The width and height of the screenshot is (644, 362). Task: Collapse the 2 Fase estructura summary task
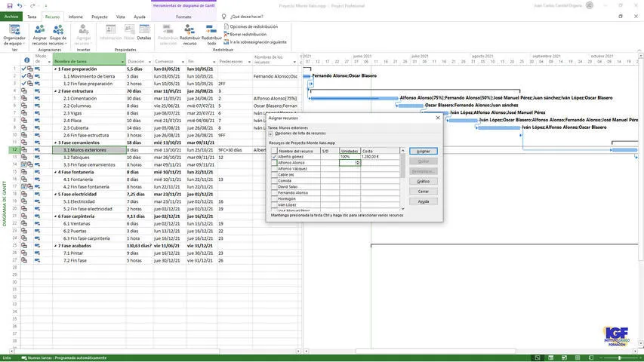pos(56,91)
